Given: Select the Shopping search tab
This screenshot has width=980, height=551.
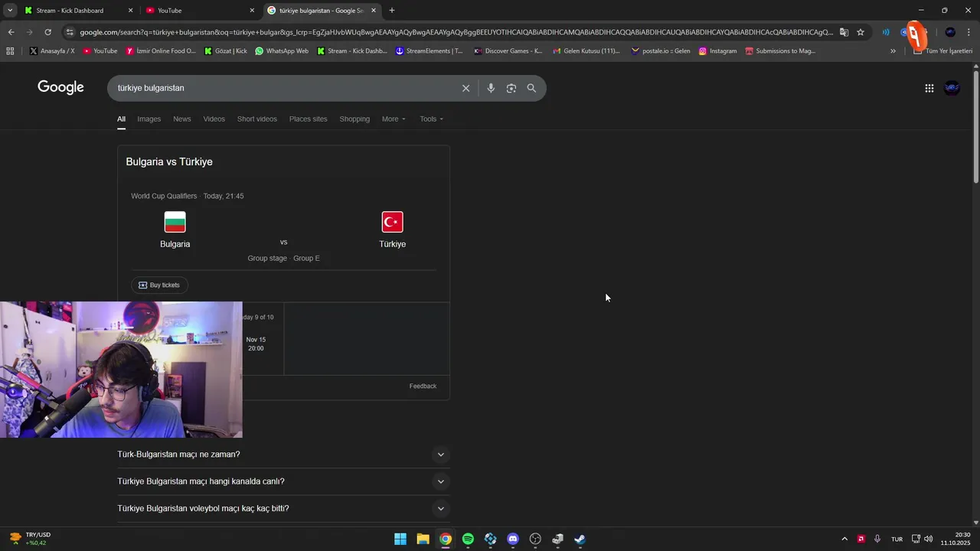Looking at the screenshot, I should pyautogui.click(x=354, y=119).
